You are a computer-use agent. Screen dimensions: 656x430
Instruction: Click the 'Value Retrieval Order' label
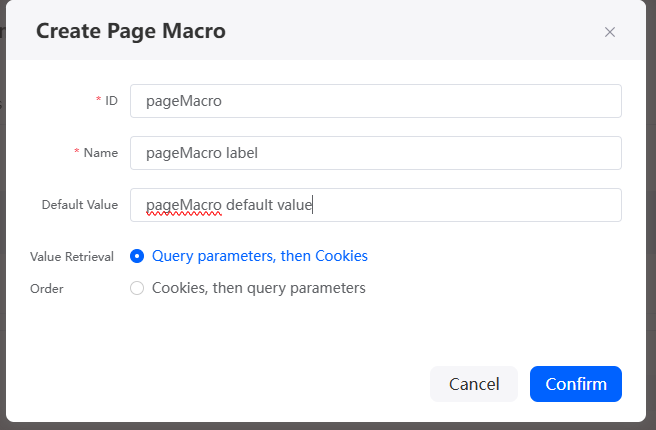coord(72,272)
